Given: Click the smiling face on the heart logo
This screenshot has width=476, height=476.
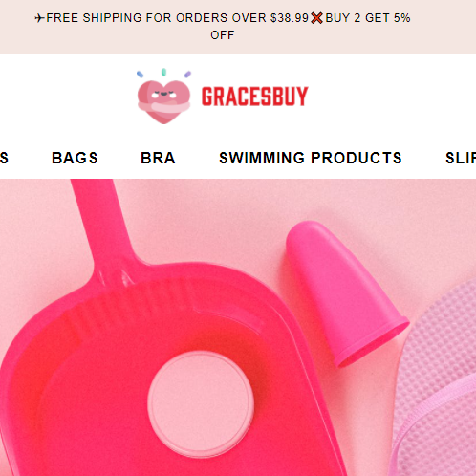Looking at the screenshot, I should 163,95.
